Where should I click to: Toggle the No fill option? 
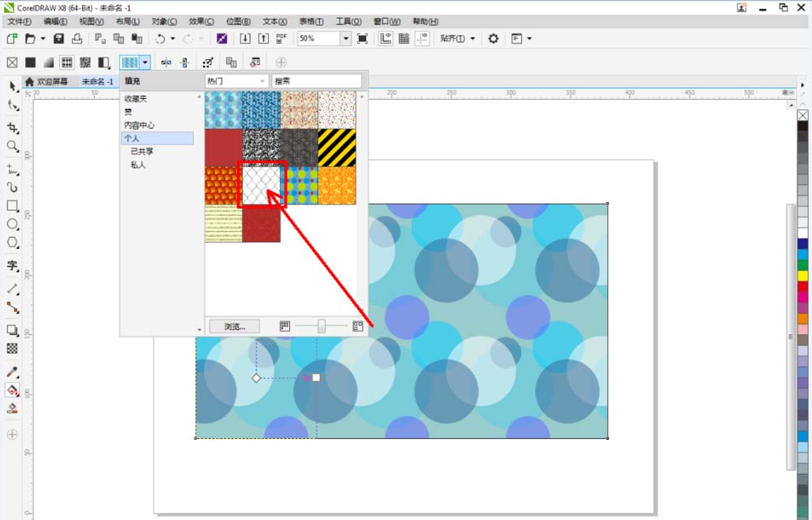[12, 62]
